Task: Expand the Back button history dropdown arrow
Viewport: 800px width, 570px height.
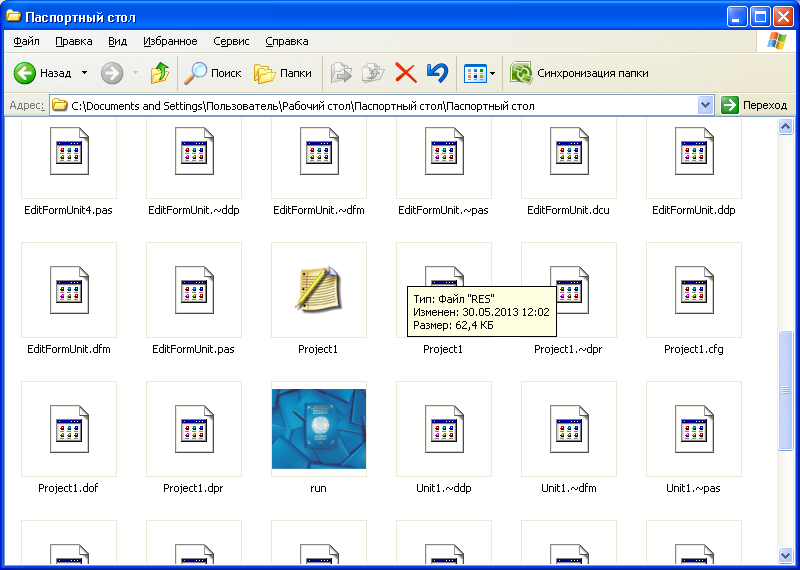Action: click(84, 73)
